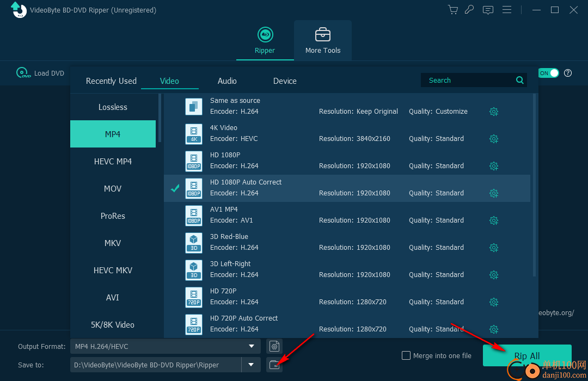Image resolution: width=588 pixels, height=381 pixels.
Task: Select the Same as source preset icon
Action: tap(194, 106)
